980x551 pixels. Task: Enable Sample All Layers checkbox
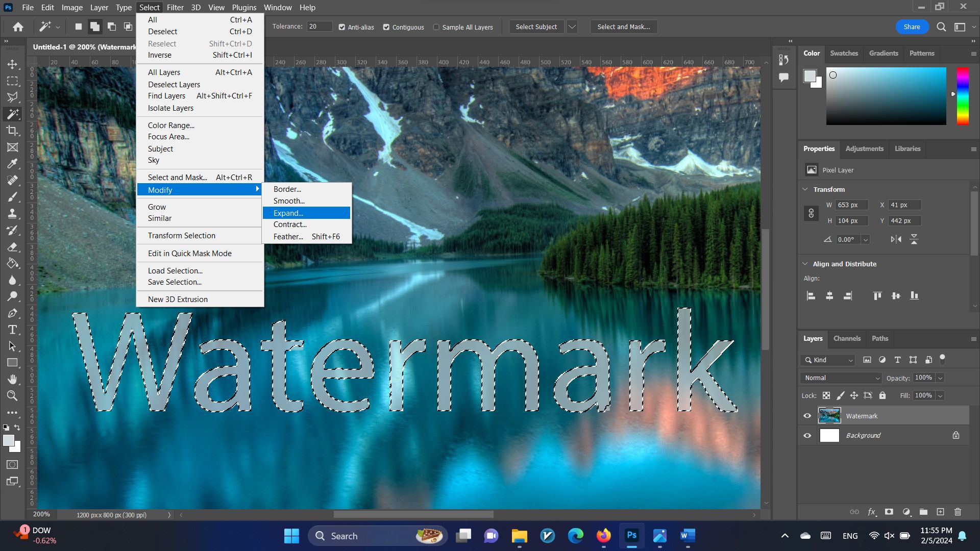tap(436, 27)
